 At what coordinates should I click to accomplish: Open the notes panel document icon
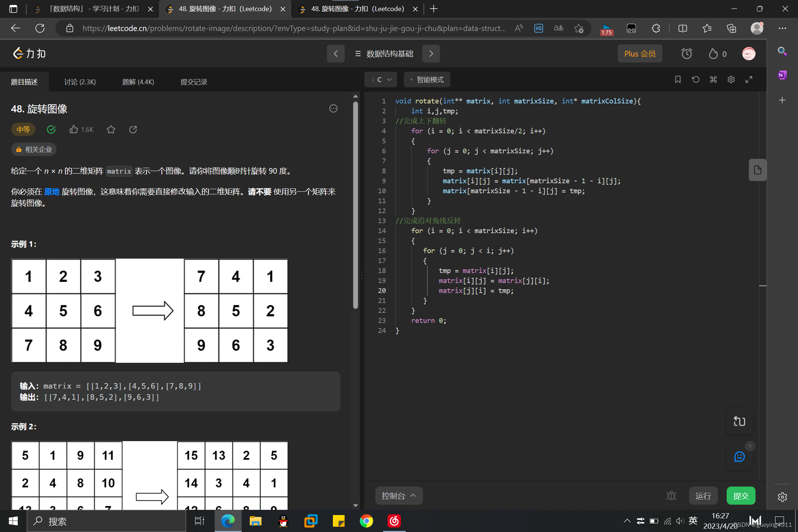tap(757, 170)
